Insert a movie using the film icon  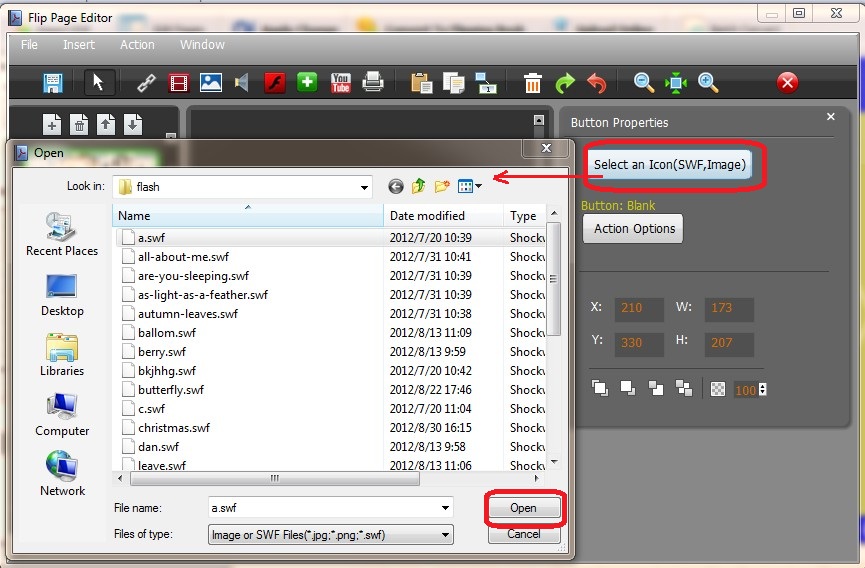[x=178, y=83]
